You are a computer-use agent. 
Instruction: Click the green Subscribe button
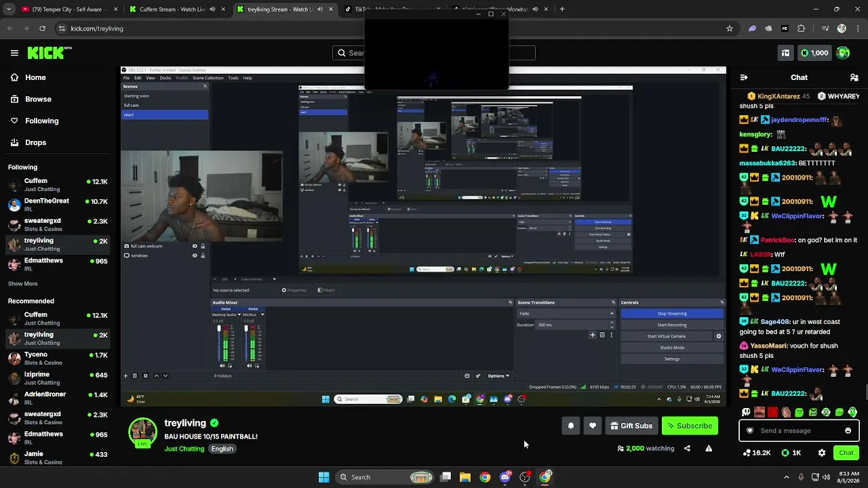[690, 426]
